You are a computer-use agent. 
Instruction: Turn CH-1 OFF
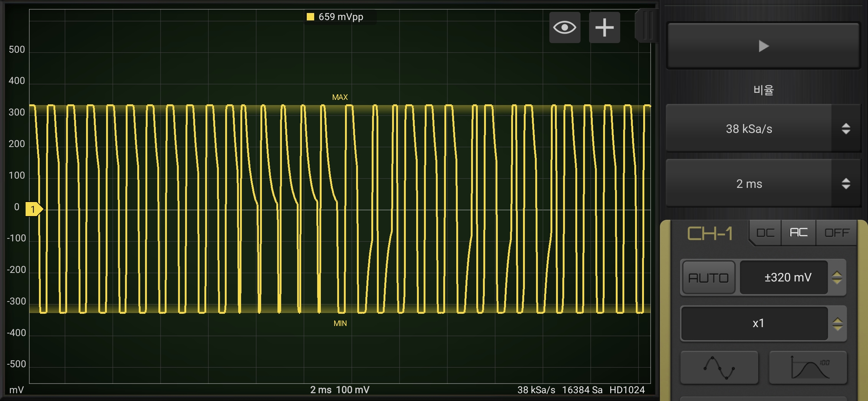(836, 233)
